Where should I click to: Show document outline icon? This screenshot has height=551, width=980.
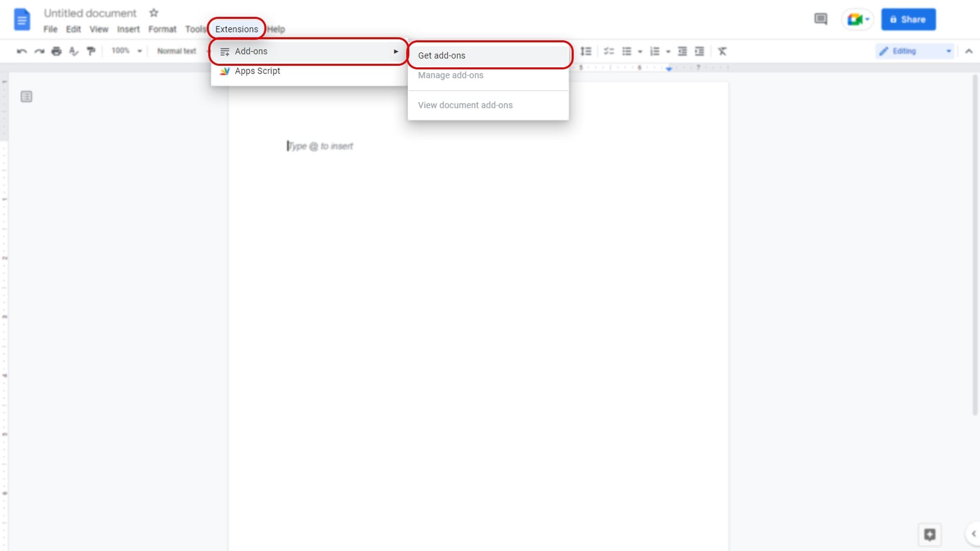coord(27,96)
